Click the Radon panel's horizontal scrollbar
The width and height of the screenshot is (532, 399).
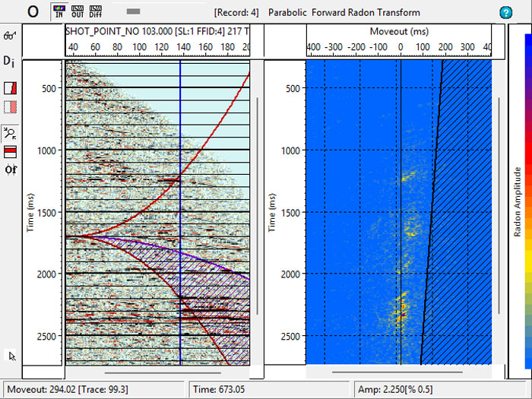tap(399, 372)
